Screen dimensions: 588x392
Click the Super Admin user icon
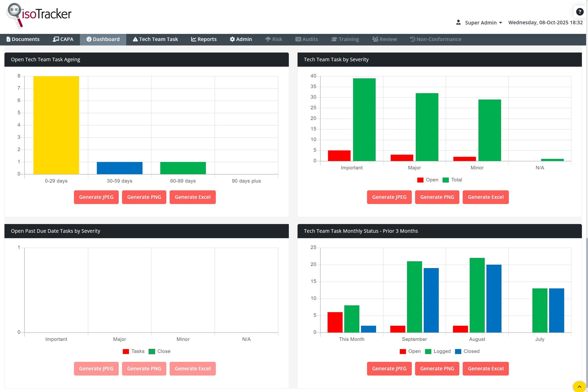point(458,22)
